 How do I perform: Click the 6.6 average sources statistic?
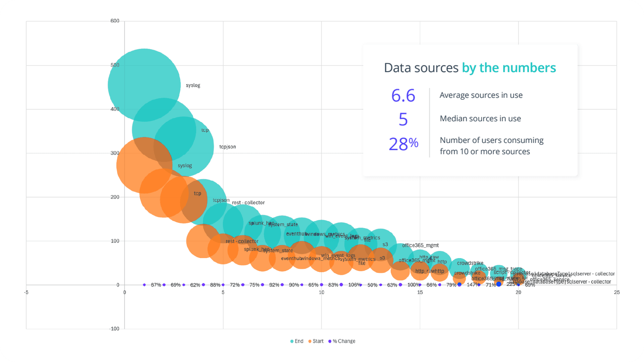tap(402, 96)
